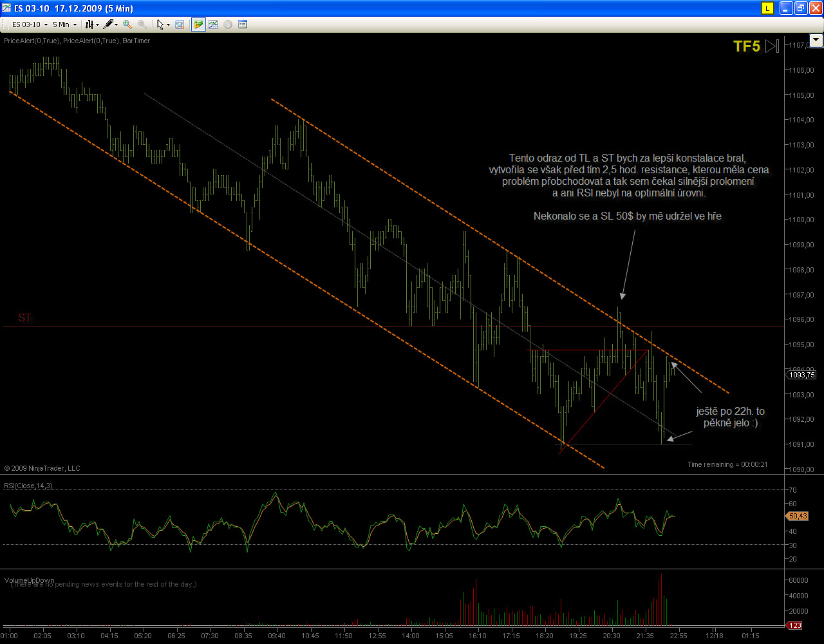The image size is (824, 644).
Task: Select the 'Nekonalo se a SL 50$' annotation
Action: pos(628,216)
